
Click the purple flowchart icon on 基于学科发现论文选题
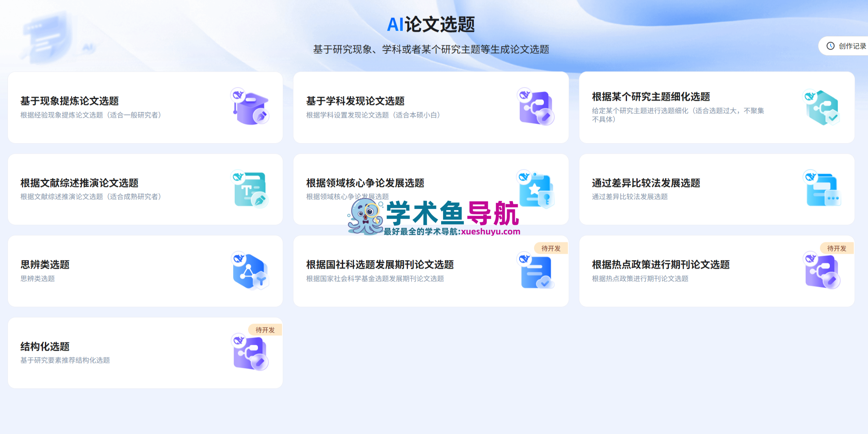535,107
